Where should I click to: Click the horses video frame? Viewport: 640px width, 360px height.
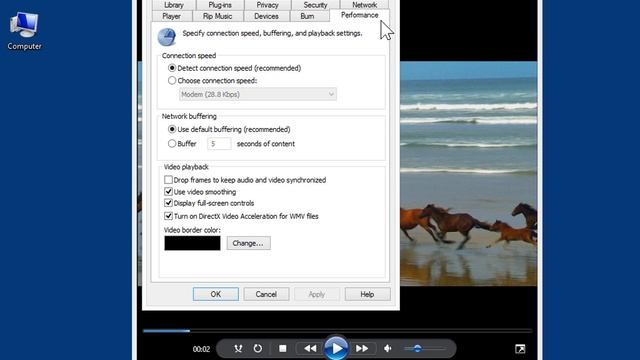pos(468,173)
